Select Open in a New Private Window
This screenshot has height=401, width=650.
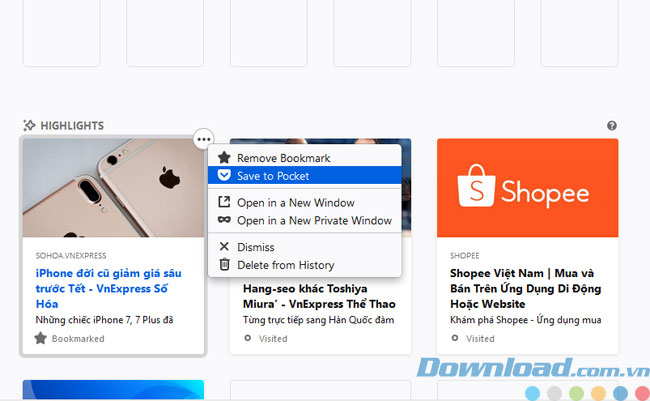click(305, 220)
